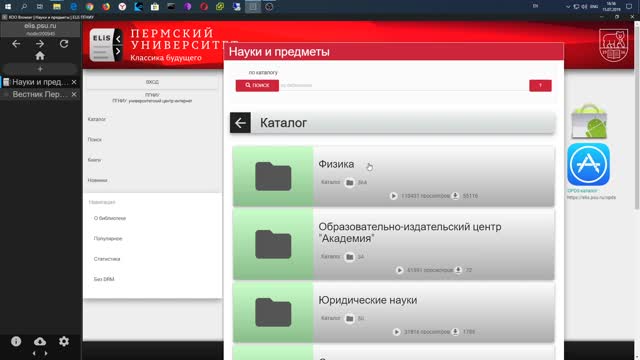
Task: Open 'Поиск' in the left site menu
Action: tap(95, 140)
